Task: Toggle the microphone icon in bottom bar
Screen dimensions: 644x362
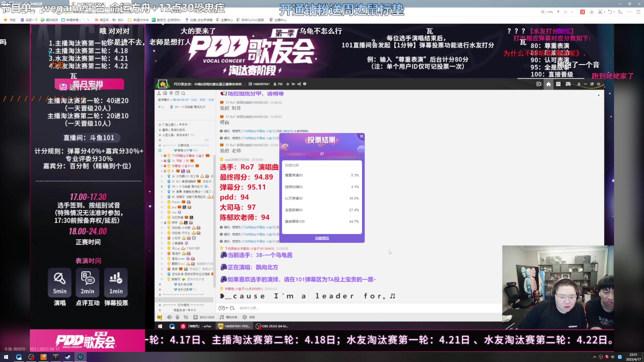Action: click(x=177, y=317)
